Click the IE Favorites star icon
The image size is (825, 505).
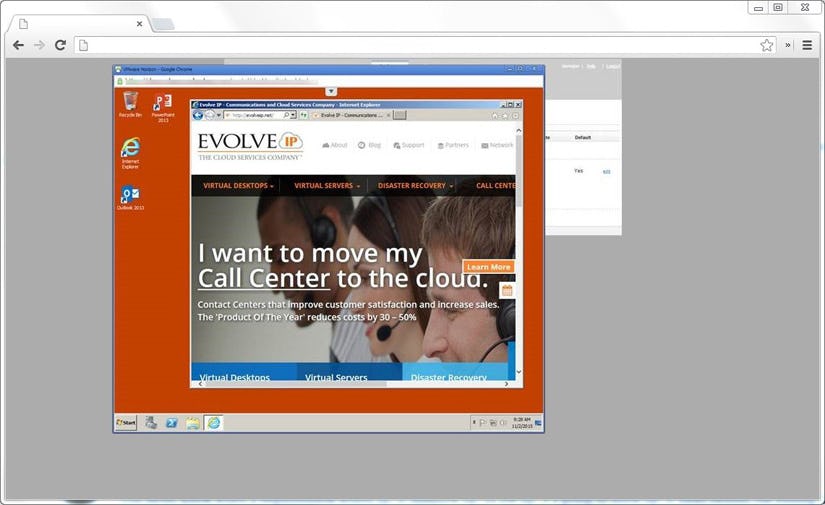click(505, 116)
